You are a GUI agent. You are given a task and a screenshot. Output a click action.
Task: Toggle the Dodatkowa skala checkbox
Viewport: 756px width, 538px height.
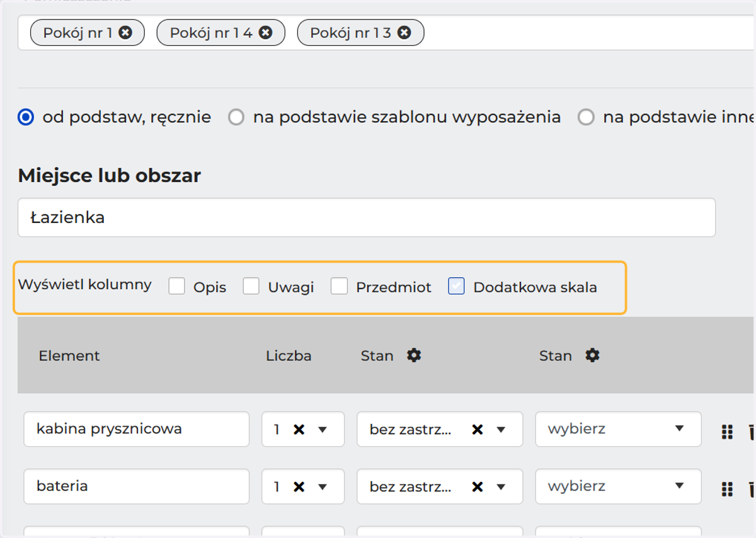tap(456, 287)
